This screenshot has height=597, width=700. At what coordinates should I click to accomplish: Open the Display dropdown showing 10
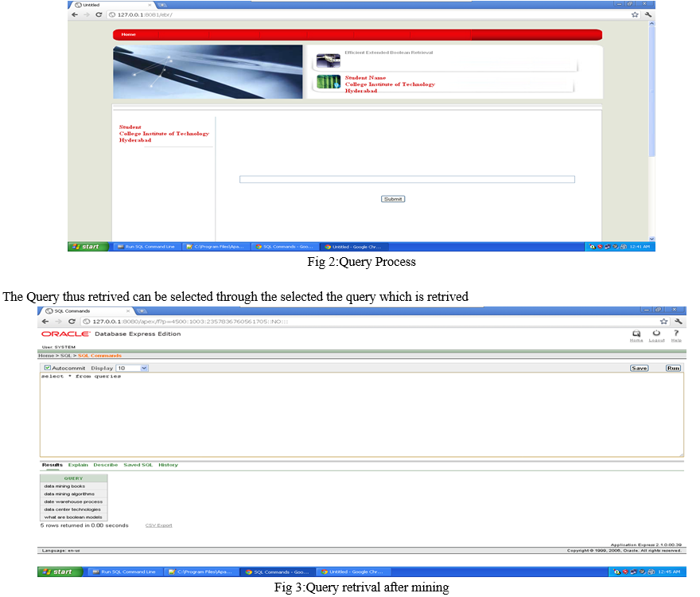click(132, 369)
